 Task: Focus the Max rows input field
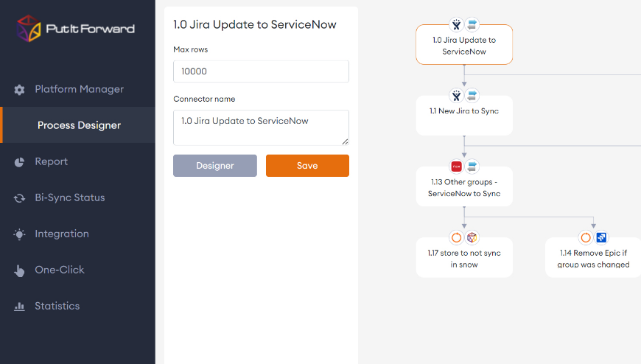pos(261,71)
